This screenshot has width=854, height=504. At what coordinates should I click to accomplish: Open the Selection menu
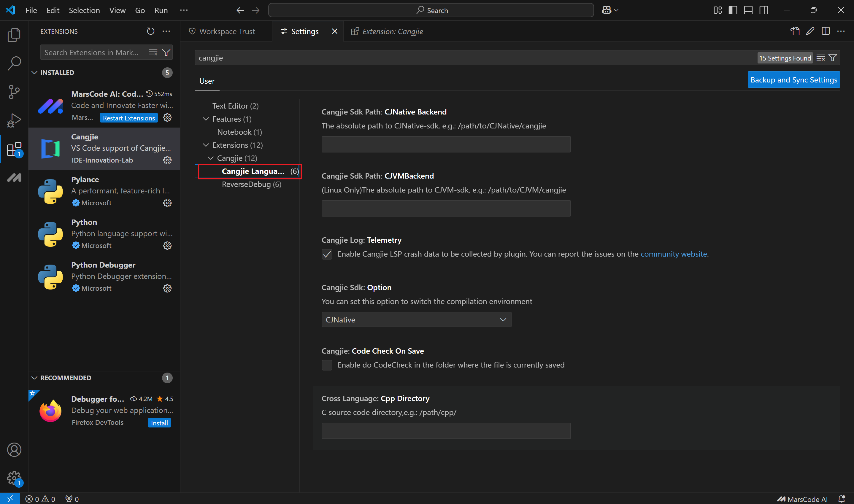[84, 10]
